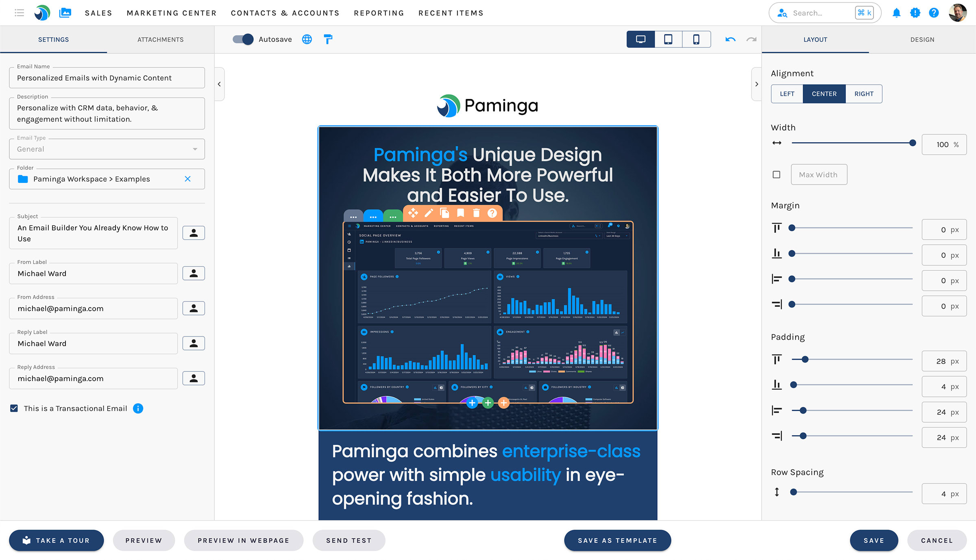
Task: Click the bookmark icon in orange toolbar
Action: click(x=460, y=213)
